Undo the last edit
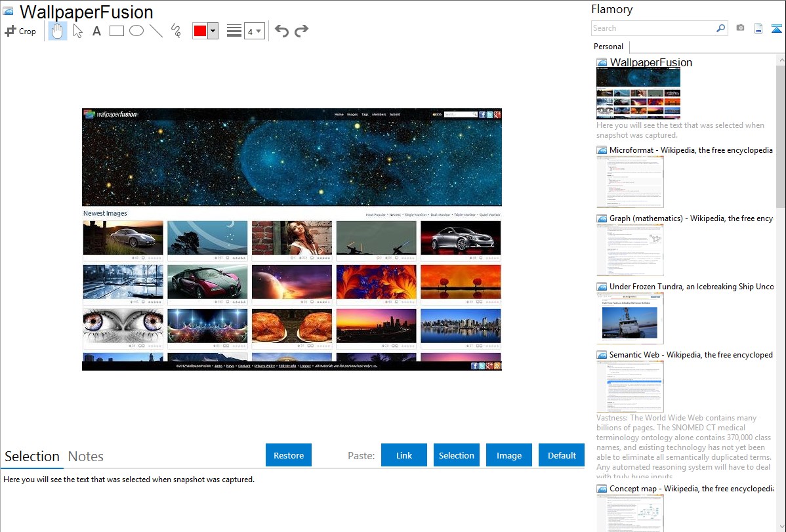 click(x=281, y=31)
